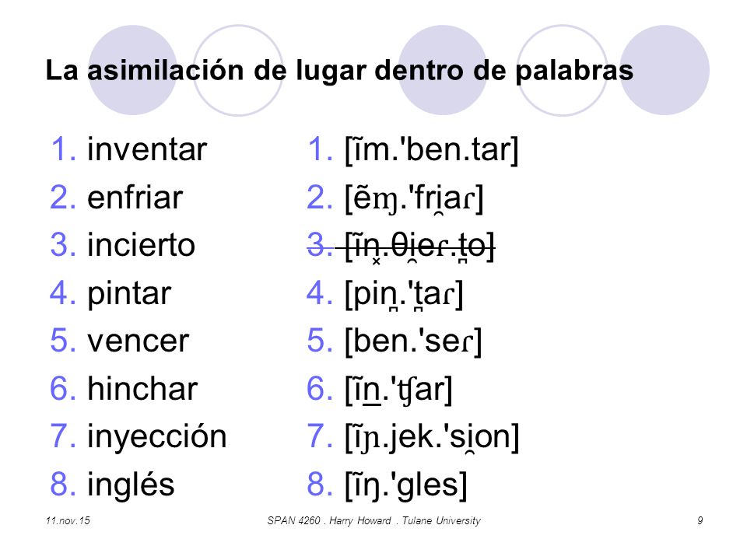
Task: Select the phonetic transcription of pintar
Action: click(404, 295)
